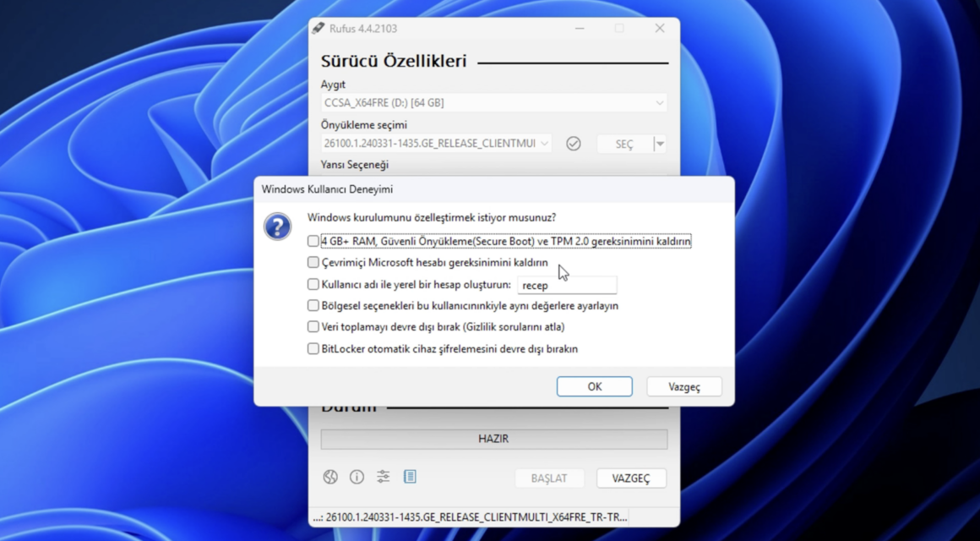
Task: Open the Aygıt device dropdown
Action: (493, 102)
